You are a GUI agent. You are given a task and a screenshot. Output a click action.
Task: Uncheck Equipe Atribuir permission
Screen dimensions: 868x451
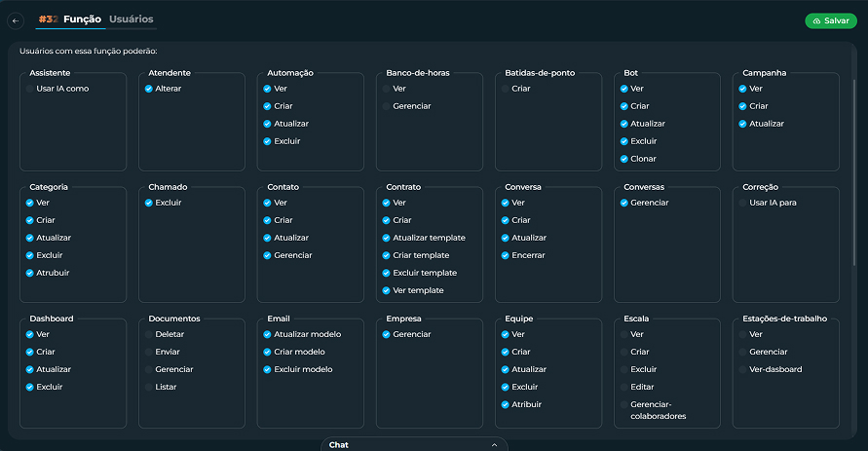(x=505, y=404)
